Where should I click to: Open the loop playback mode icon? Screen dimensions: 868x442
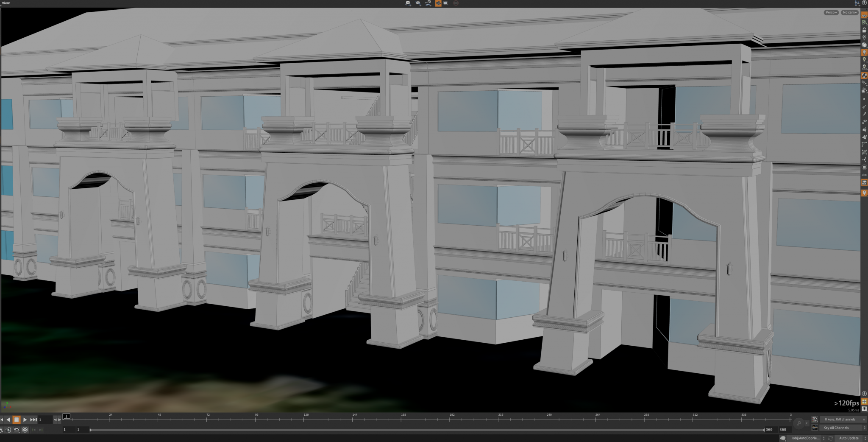pyautogui.click(x=17, y=430)
